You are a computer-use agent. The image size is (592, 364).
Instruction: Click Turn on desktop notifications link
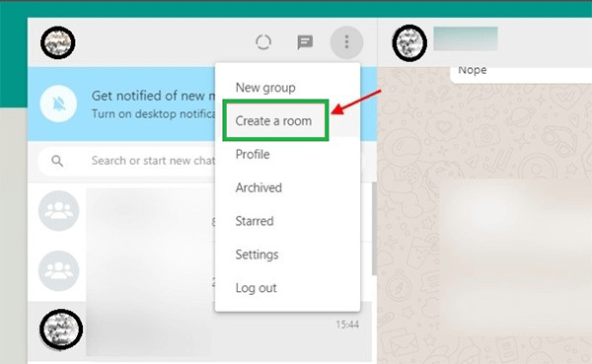[153, 113]
